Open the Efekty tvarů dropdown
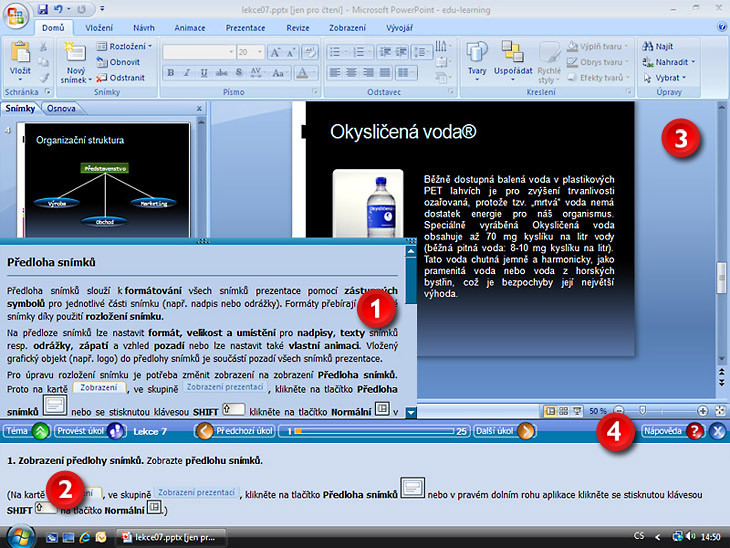Screen dimensions: 730x548 pos(598,78)
